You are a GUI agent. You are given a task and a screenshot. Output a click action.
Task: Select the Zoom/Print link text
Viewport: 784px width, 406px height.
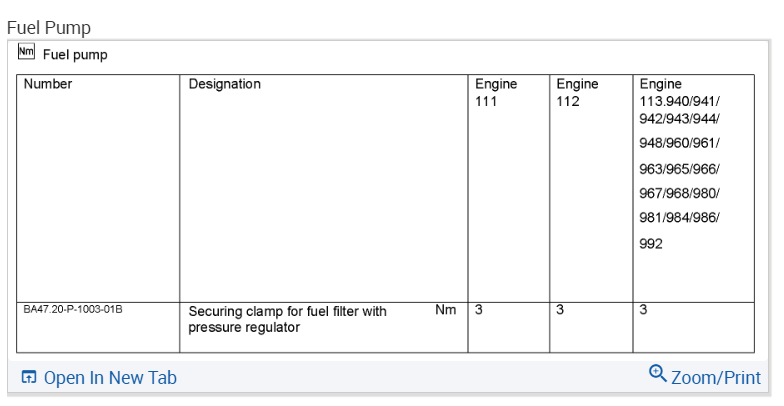coord(715,378)
